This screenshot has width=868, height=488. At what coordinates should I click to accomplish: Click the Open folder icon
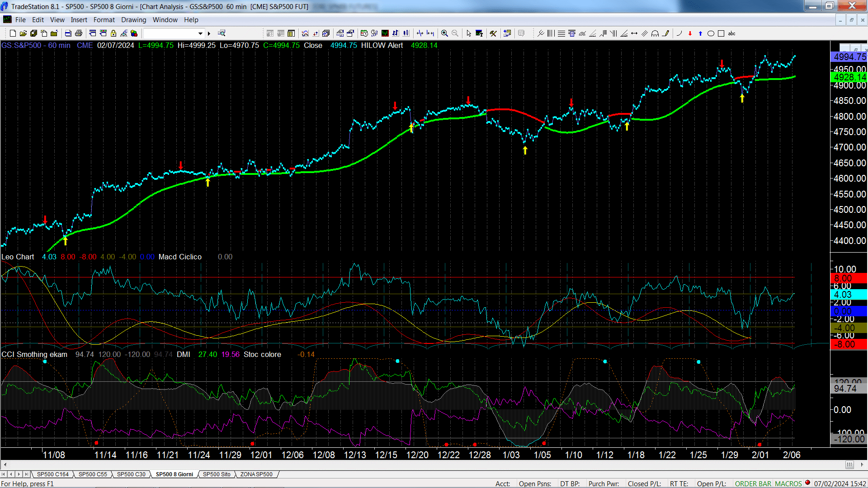(23, 33)
